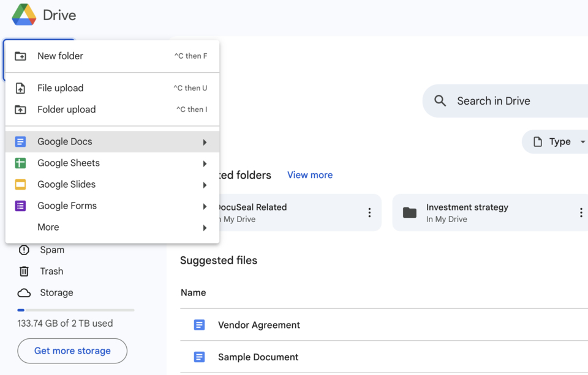Expand the Google Slides submenu arrow

pyautogui.click(x=205, y=185)
